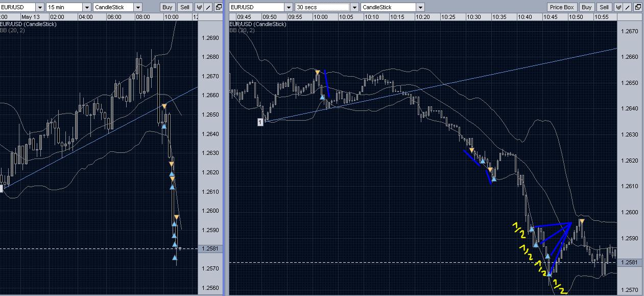Detach the 30 secs chart into a new window
Viewport: 644px width, 296px height.
(638, 7)
